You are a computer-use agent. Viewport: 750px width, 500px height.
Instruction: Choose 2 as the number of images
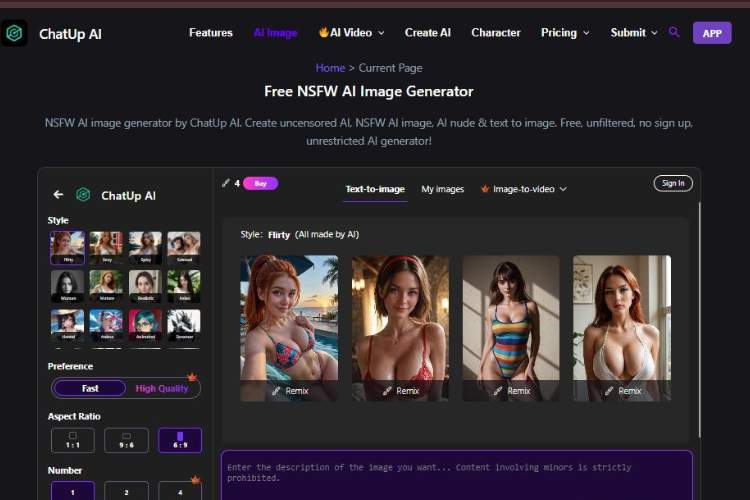[x=126, y=492]
